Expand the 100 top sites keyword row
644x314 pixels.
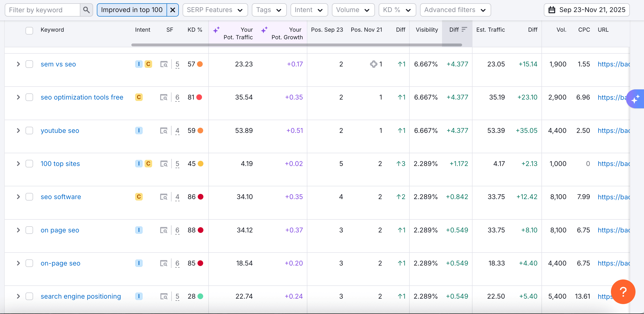pos(18,164)
